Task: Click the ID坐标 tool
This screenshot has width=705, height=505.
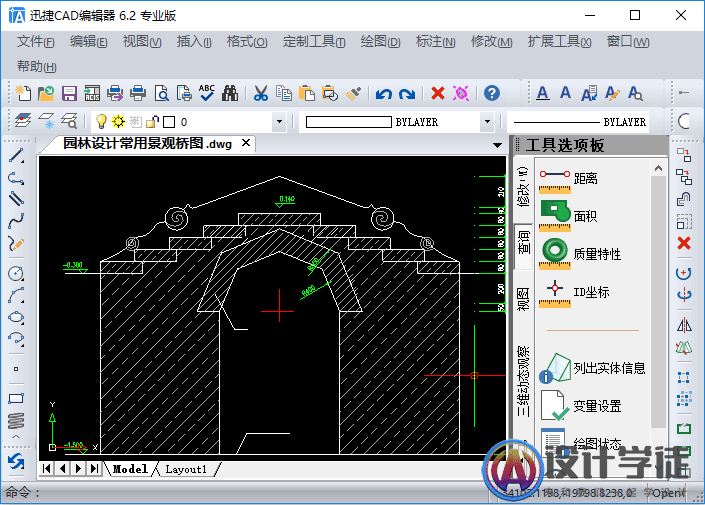Action: tap(574, 293)
